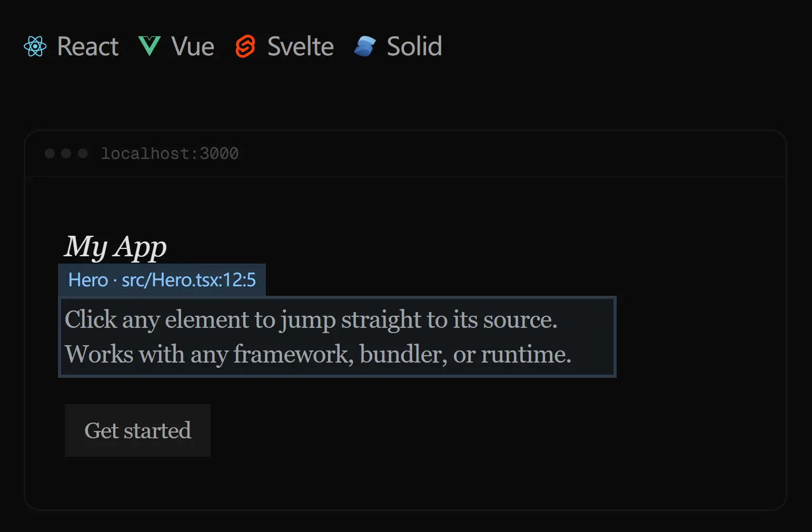The width and height of the screenshot is (812, 532).
Task: Click the Get started button
Action: point(137,430)
